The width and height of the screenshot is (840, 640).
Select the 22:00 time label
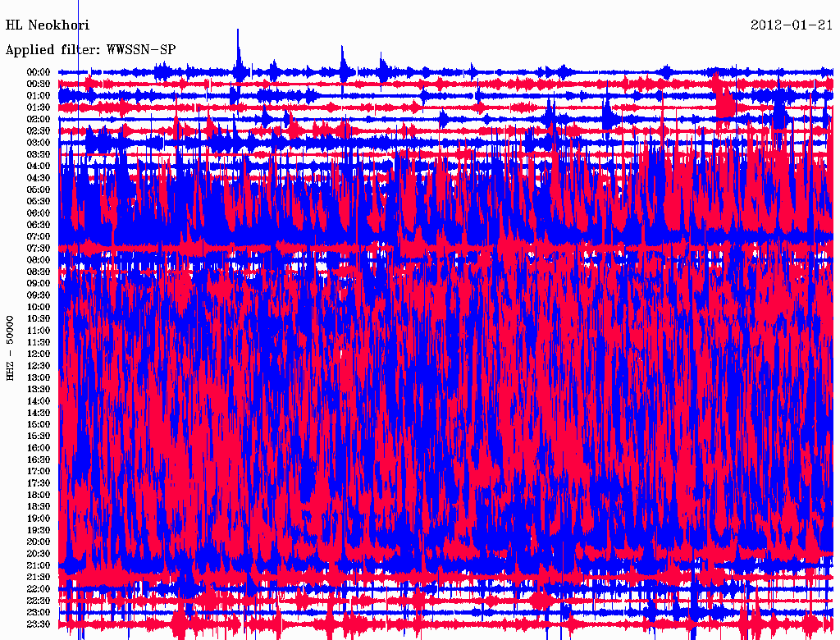click(x=39, y=589)
